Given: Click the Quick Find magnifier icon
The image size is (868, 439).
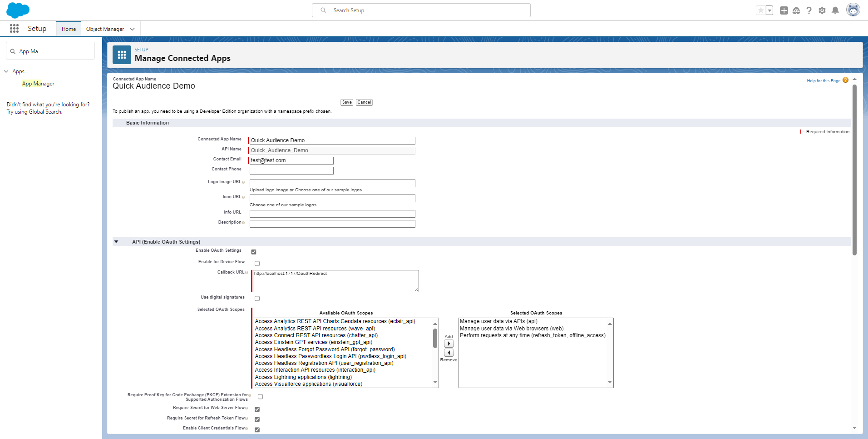Looking at the screenshot, I should [13, 51].
